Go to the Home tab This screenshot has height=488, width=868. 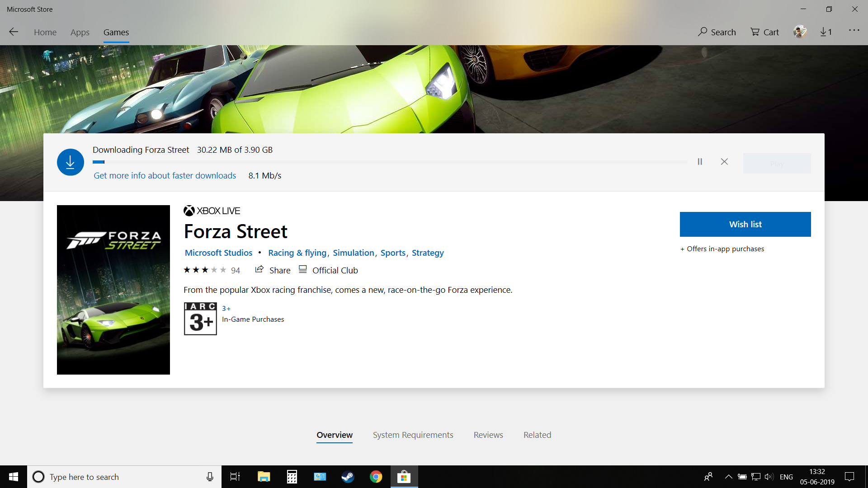coord(45,32)
